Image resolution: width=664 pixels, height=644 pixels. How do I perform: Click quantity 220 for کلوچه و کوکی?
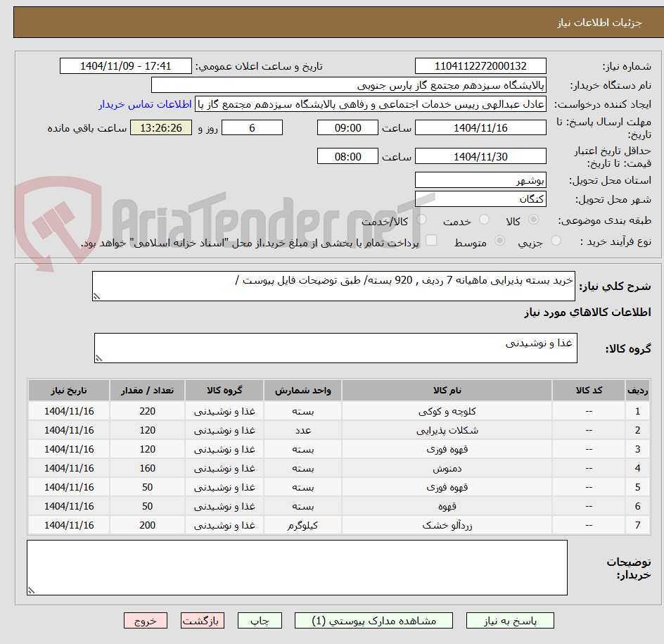[148, 412]
